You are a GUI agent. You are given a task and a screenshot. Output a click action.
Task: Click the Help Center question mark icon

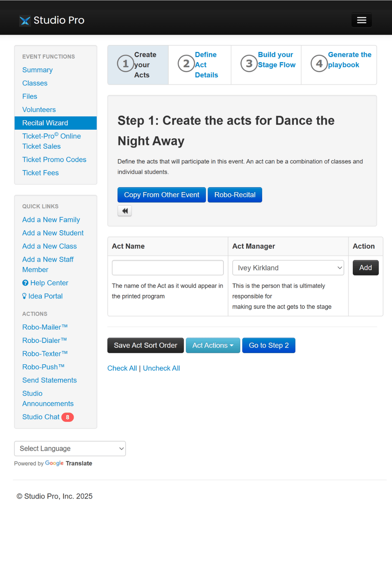coord(25,283)
